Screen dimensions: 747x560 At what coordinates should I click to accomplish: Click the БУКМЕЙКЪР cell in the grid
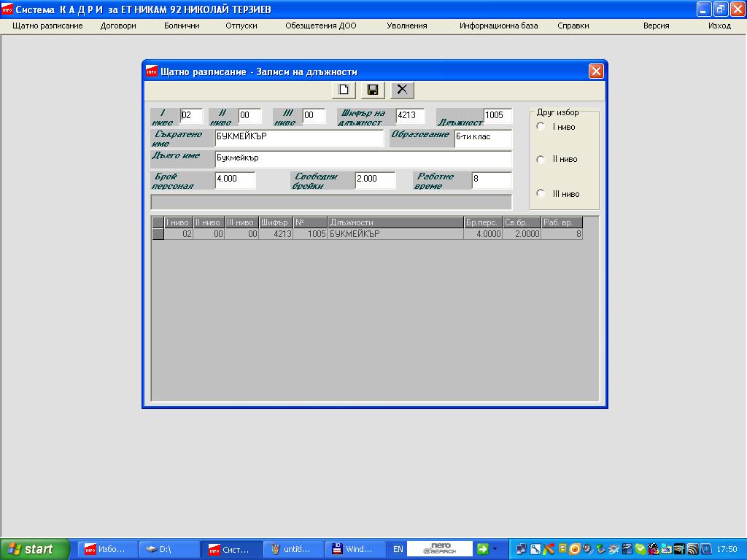395,234
